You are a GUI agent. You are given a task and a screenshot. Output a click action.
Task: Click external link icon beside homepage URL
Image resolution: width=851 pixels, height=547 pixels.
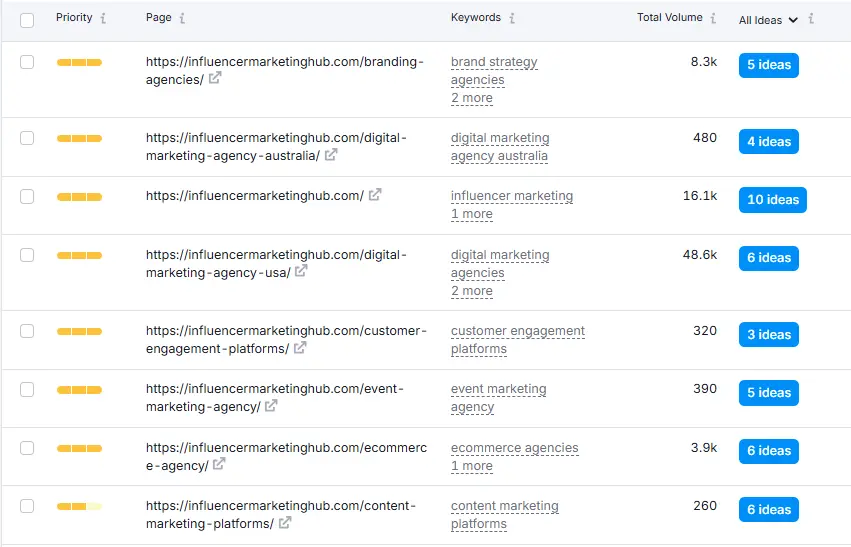click(x=375, y=195)
